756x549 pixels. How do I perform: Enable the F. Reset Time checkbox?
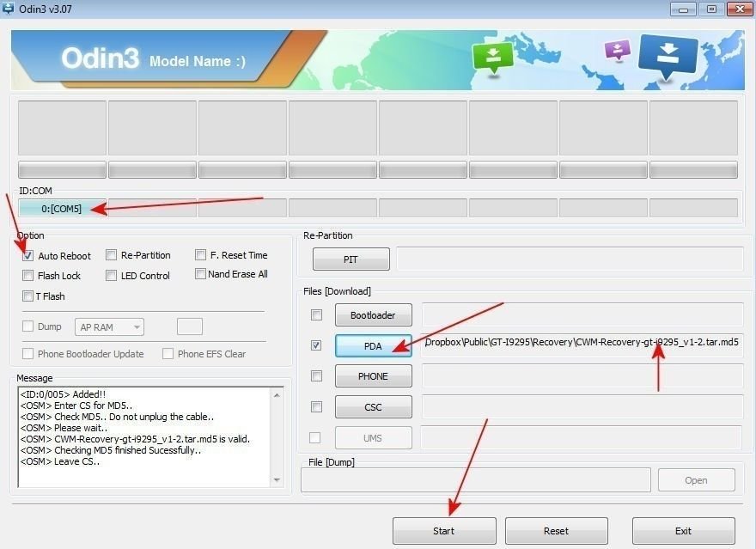click(x=200, y=254)
